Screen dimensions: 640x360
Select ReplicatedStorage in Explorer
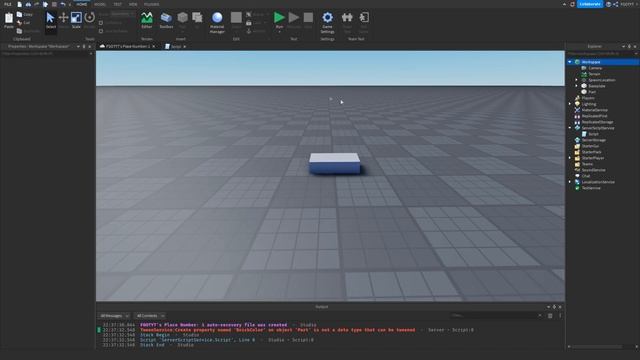598,122
